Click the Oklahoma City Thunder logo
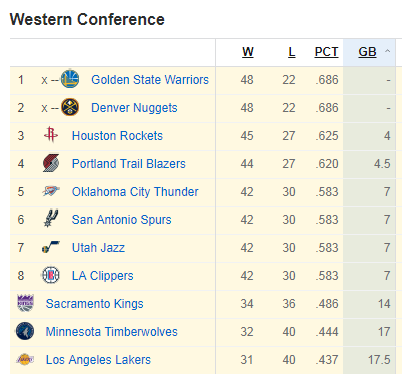 pos(51,191)
